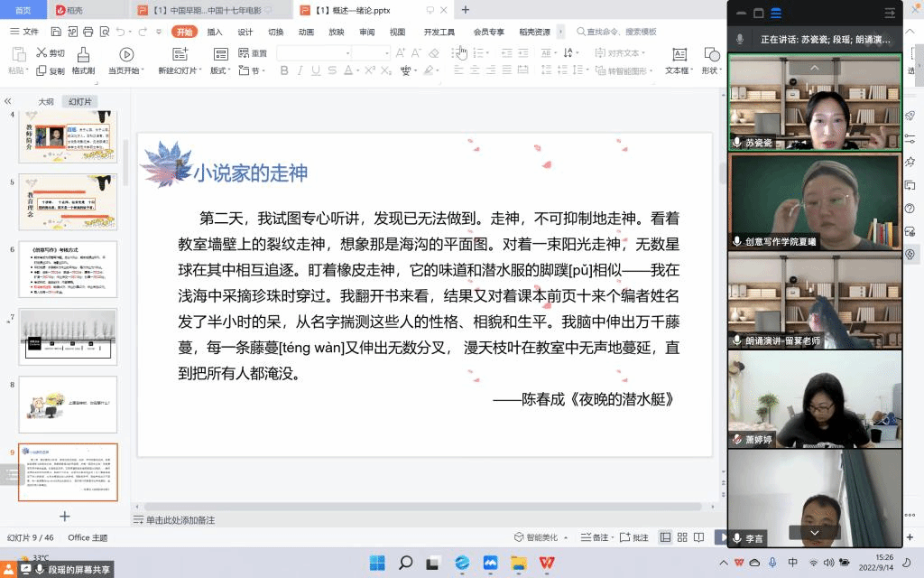The image size is (924, 578).
Task: Click the Smart Beautify (智能美化) button
Action: [x=536, y=537]
